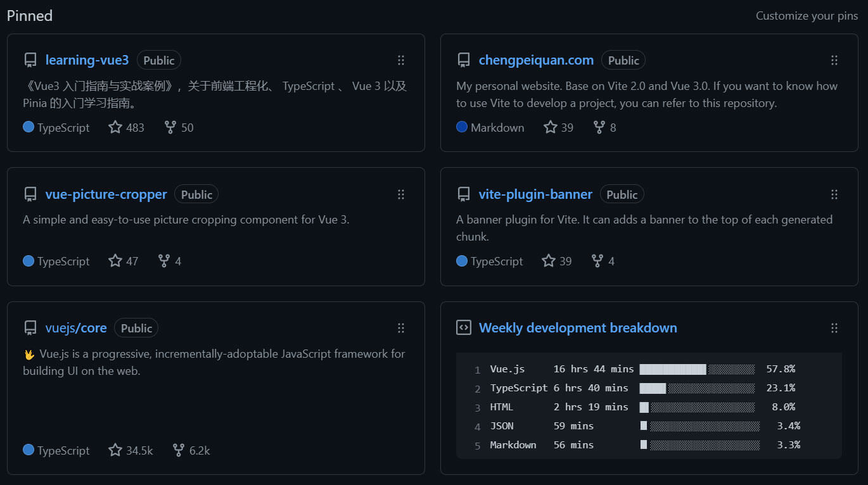Screen dimensions: 868x485
Task: Click the '16 hrs 44 mins' Vue.js time
Action: click(x=593, y=369)
